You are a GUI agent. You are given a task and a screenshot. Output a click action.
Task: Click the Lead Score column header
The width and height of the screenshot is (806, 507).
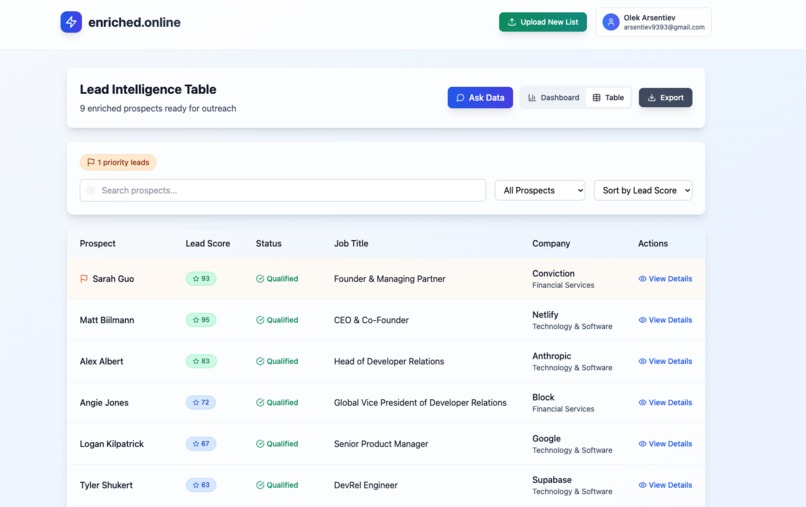208,244
